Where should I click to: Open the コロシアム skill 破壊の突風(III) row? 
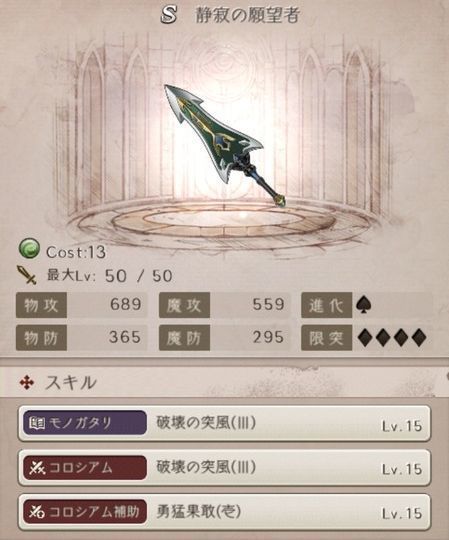pyautogui.click(x=224, y=468)
